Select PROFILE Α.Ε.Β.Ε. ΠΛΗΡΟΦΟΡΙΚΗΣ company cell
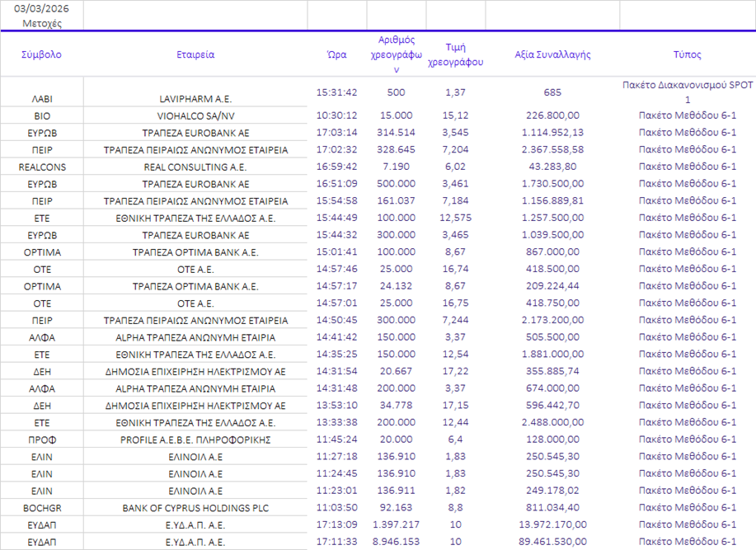This screenshot has height=550, width=756. [x=195, y=440]
